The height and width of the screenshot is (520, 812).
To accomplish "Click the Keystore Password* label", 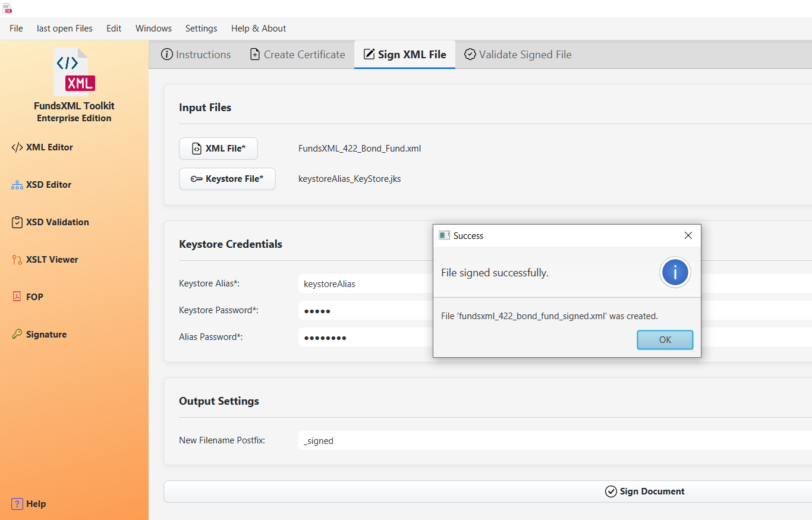I will (x=219, y=311).
